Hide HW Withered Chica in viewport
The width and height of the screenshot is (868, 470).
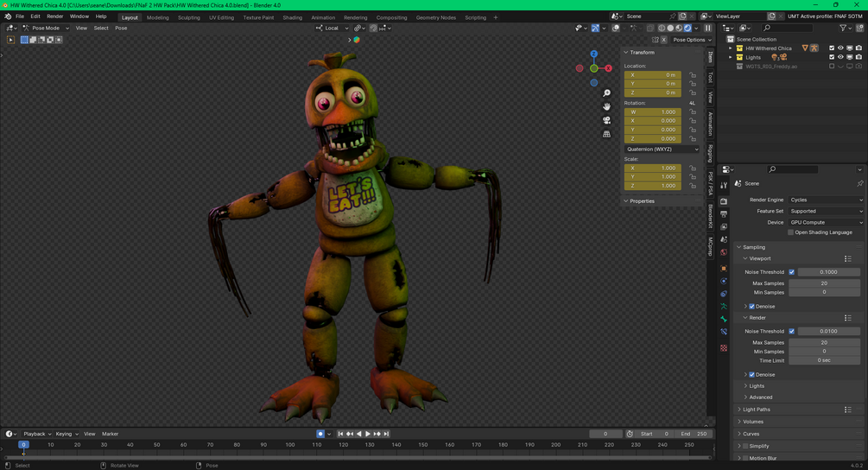click(840, 48)
